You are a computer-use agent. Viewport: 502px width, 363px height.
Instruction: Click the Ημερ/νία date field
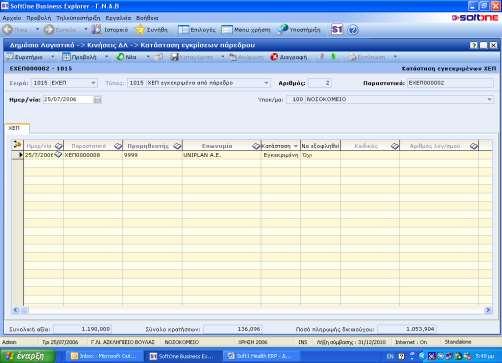[x=68, y=99]
